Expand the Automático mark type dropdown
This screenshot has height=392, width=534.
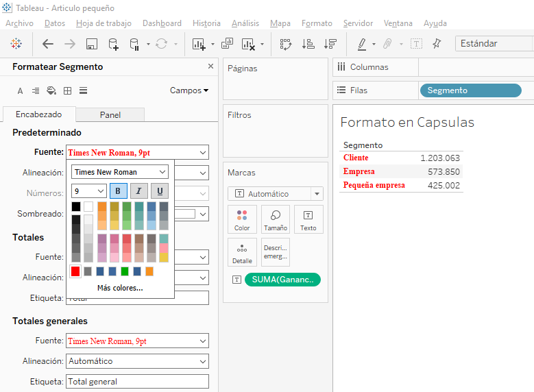coord(275,194)
